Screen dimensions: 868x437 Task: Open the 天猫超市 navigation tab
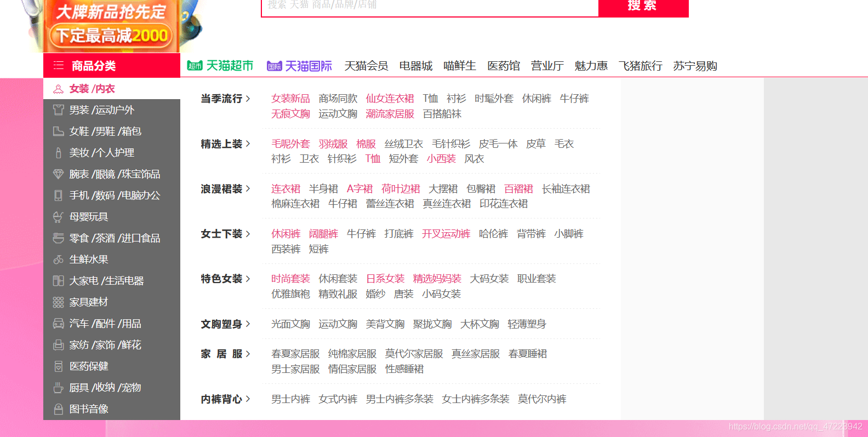(220, 66)
